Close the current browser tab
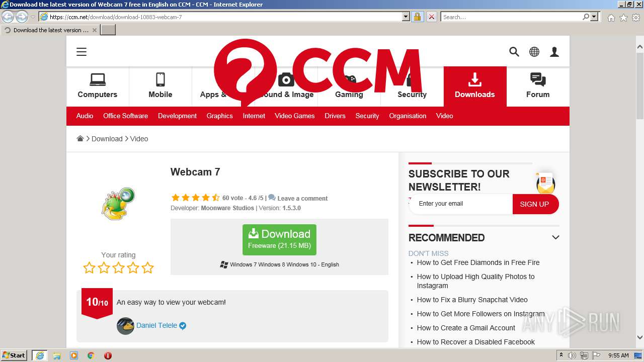Screen dimensions: 644x362 [x=94, y=30]
